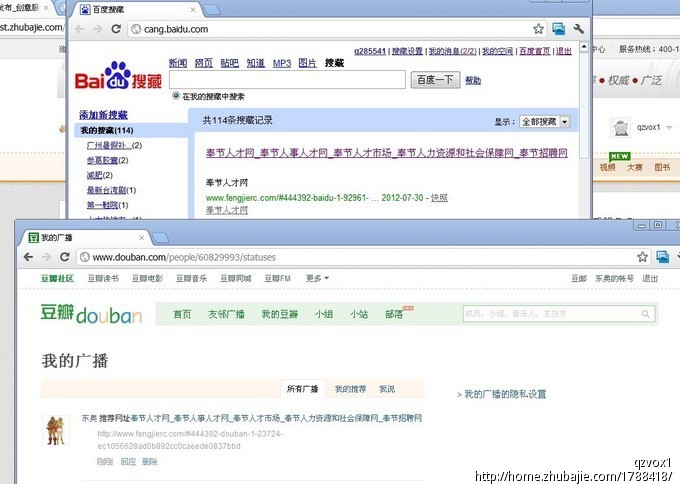
Task: Close the 百度搜藏 tab
Action: coord(193,10)
